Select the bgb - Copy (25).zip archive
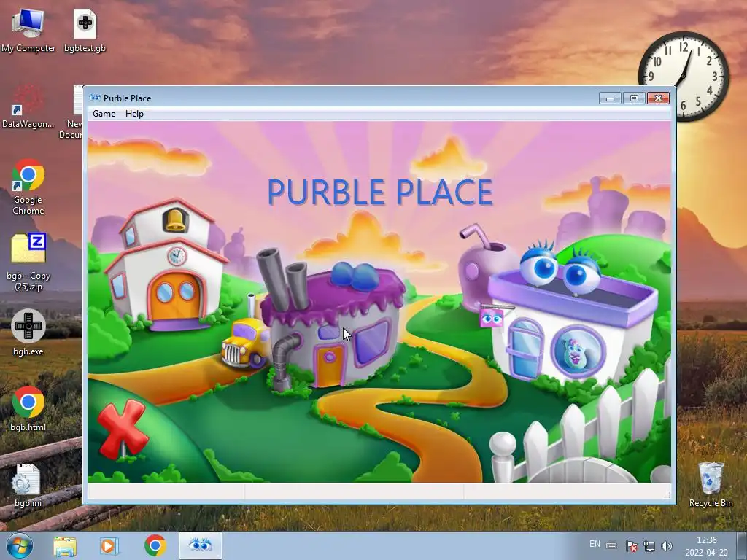This screenshot has height=560, width=747. [x=28, y=262]
